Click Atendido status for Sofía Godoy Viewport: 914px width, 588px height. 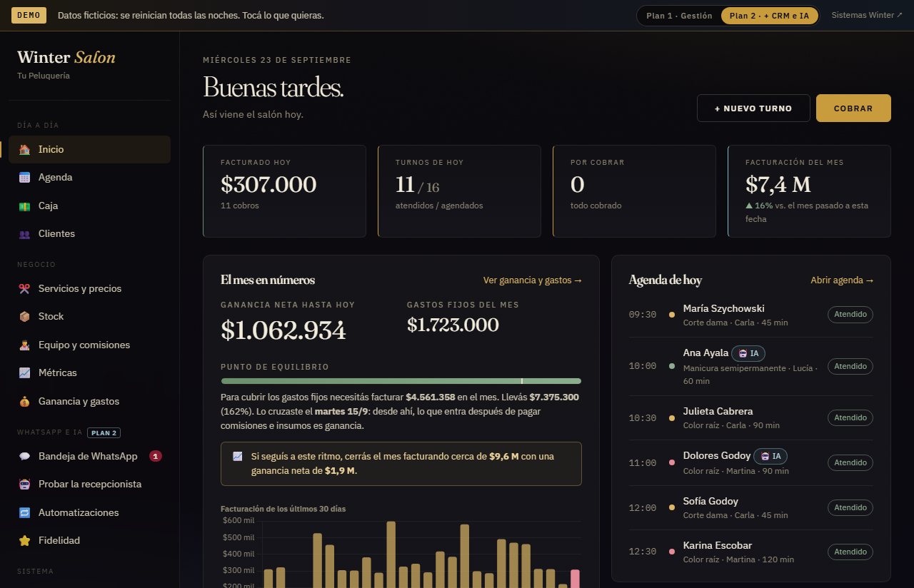tap(850, 507)
